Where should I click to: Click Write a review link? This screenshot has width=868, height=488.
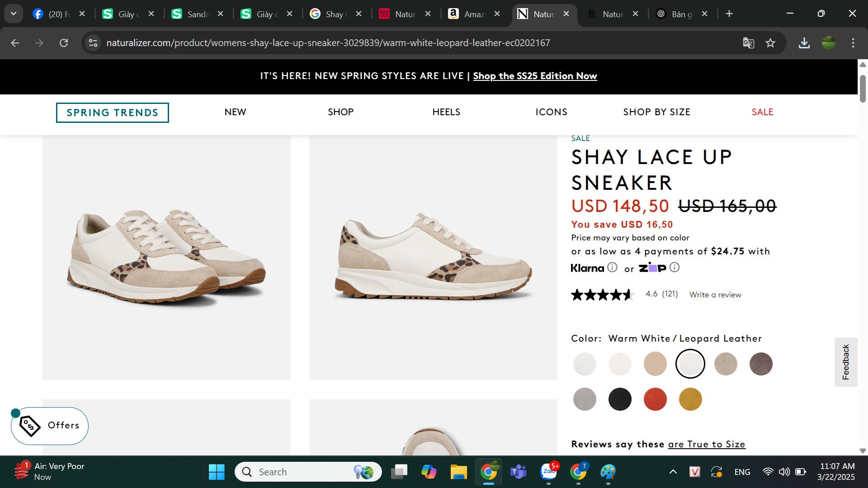click(x=715, y=295)
